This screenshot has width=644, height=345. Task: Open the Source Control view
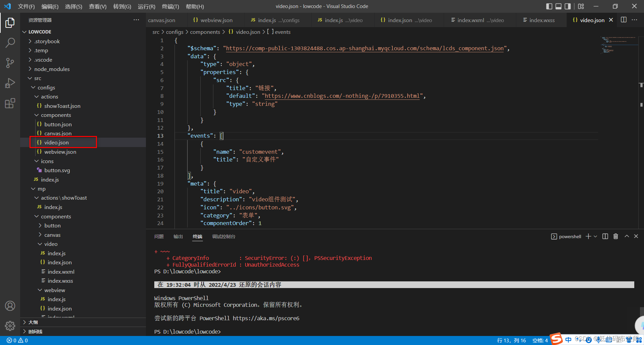tap(10, 63)
